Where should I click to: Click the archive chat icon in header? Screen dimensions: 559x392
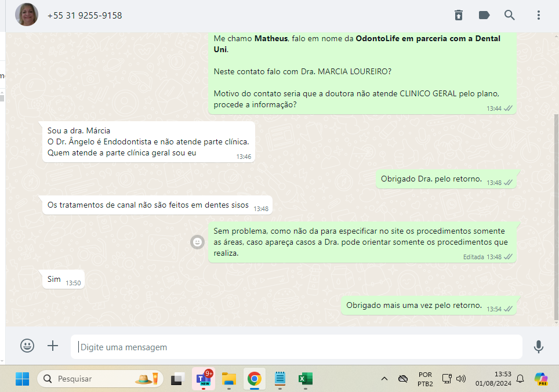(458, 15)
